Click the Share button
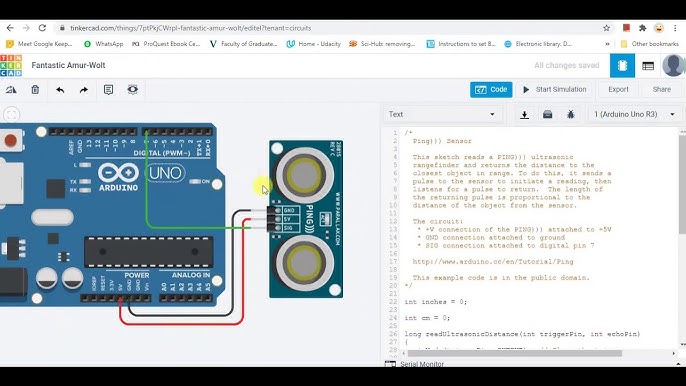Image resolution: width=686 pixels, height=386 pixels. click(x=662, y=90)
